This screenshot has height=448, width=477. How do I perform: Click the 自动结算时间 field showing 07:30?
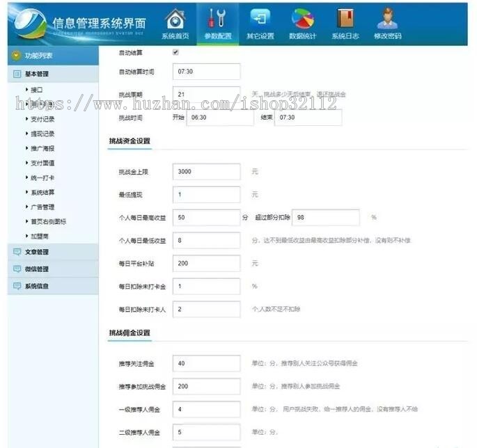tap(206, 72)
